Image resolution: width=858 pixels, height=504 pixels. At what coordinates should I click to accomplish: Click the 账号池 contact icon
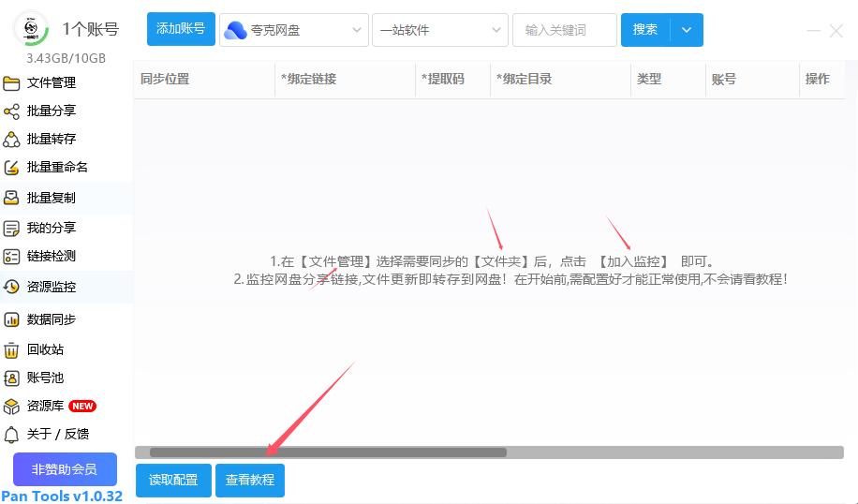click(x=11, y=378)
